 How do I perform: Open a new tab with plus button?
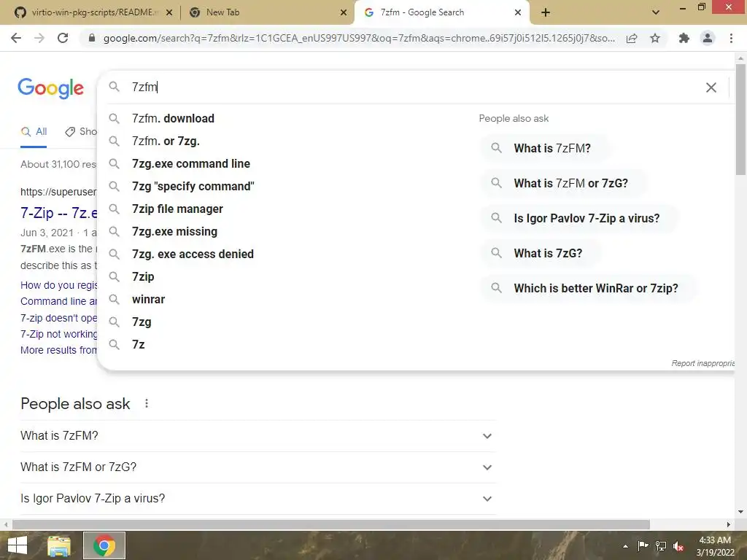point(546,12)
